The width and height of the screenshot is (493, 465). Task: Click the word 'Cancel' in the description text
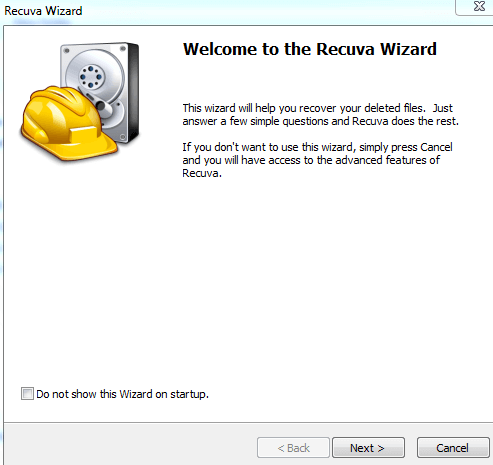tap(436, 147)
